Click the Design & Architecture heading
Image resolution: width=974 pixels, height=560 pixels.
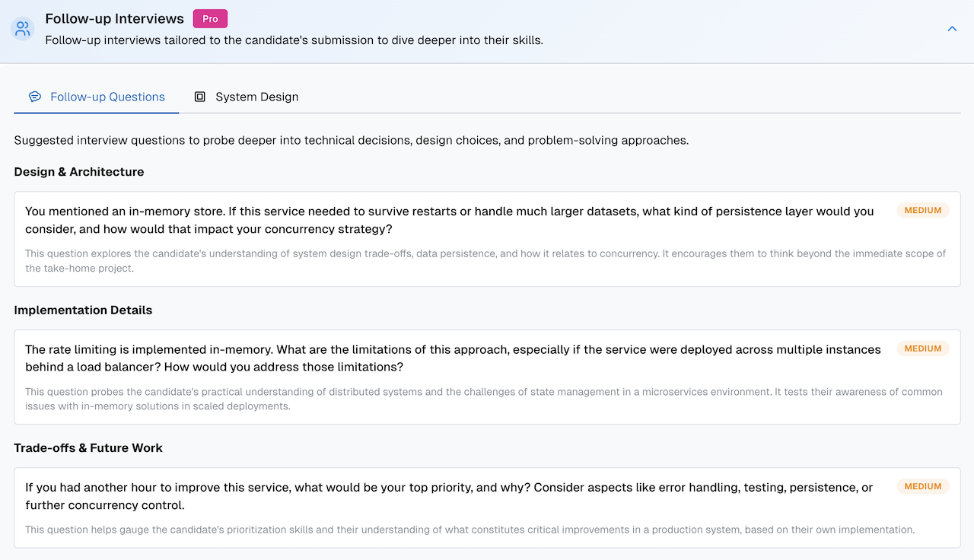point(79,172)
